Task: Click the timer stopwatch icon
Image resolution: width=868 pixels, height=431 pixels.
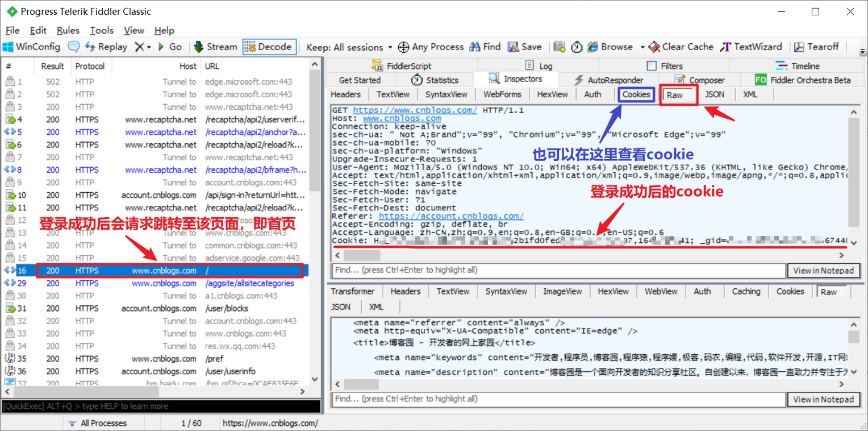Action: pyautogui.click(x=577, y=47)
